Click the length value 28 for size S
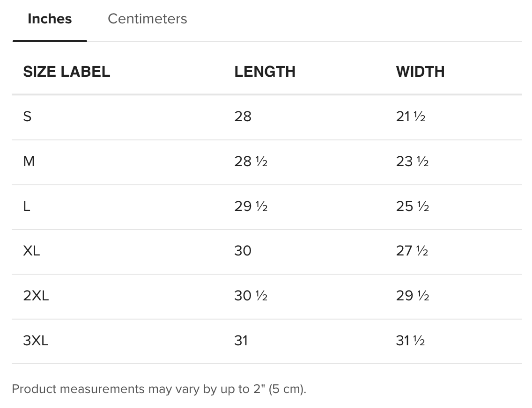This screenshot has width=532, height=408. tap(243, 117)
